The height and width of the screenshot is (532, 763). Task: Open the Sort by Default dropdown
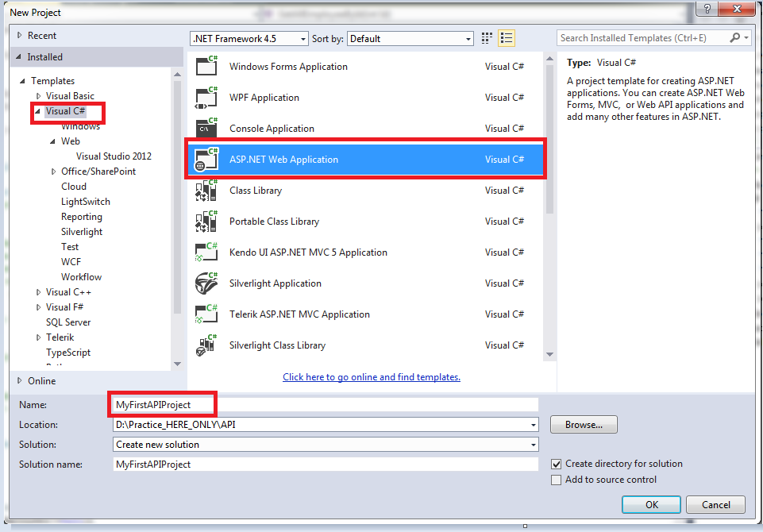click(410, 38)
